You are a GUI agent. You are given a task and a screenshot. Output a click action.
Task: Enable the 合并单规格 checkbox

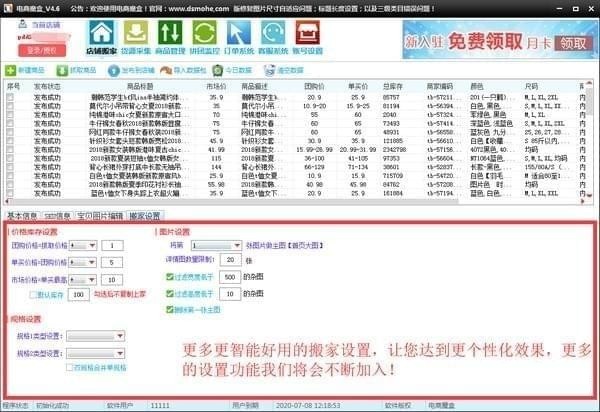(x=69, y=367)
